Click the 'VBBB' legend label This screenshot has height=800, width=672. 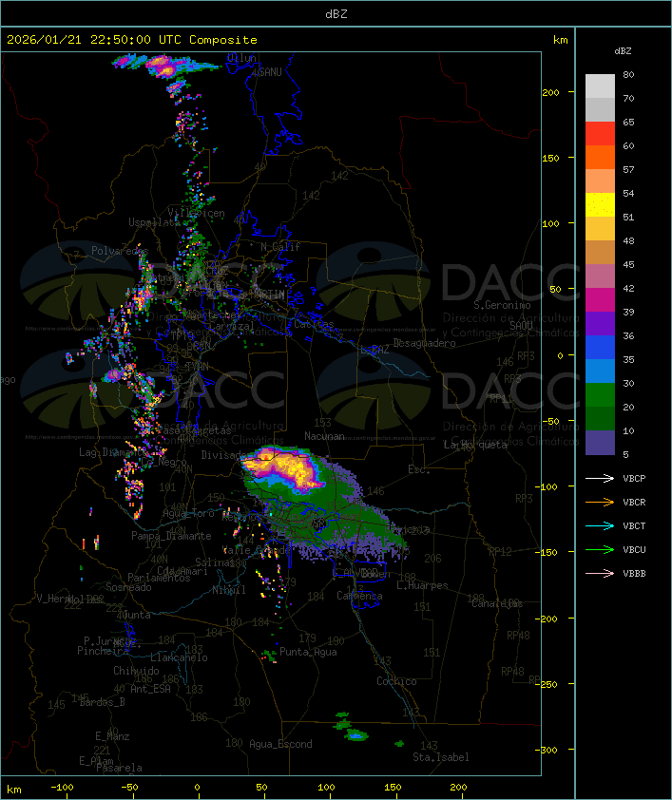coord(634,574)
